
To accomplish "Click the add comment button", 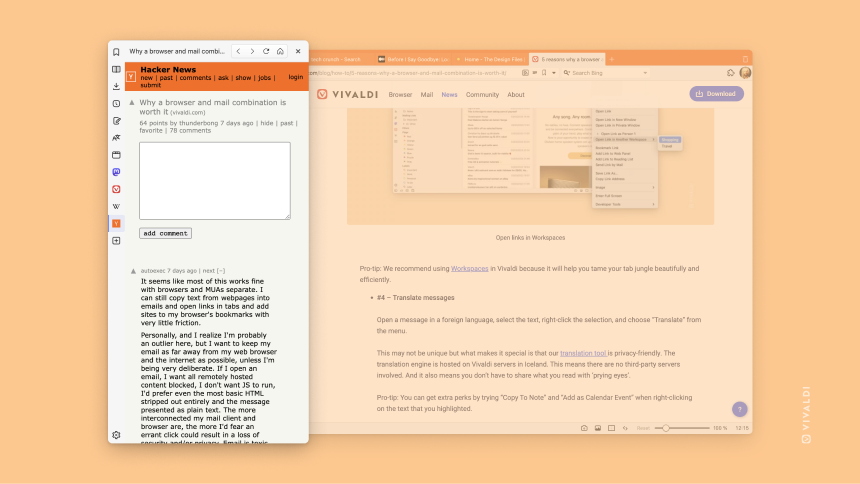I will (x=165, y=233).
